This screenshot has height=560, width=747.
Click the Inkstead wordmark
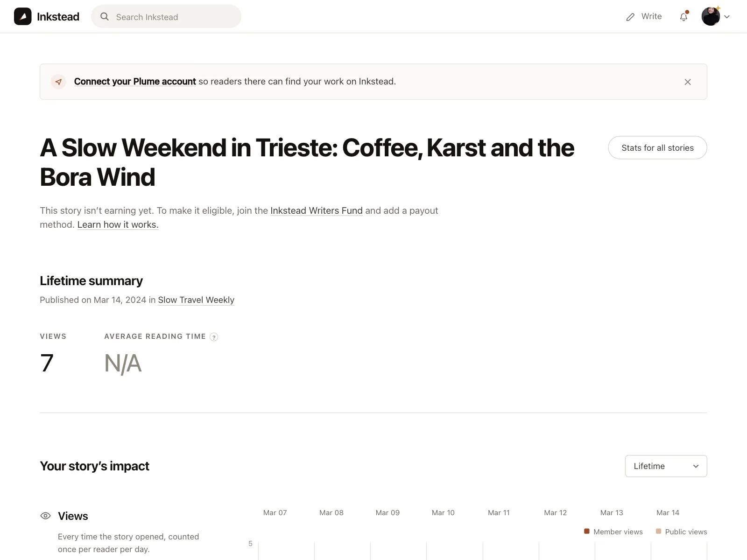tap(58, 17)
